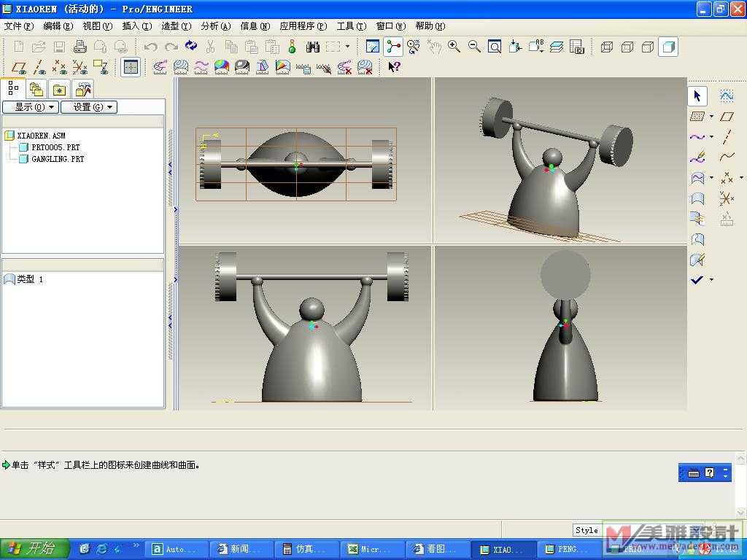
Task: Click the datum axis tool on right toolbar
Action: pyautogui.click(x=727, y=136)
